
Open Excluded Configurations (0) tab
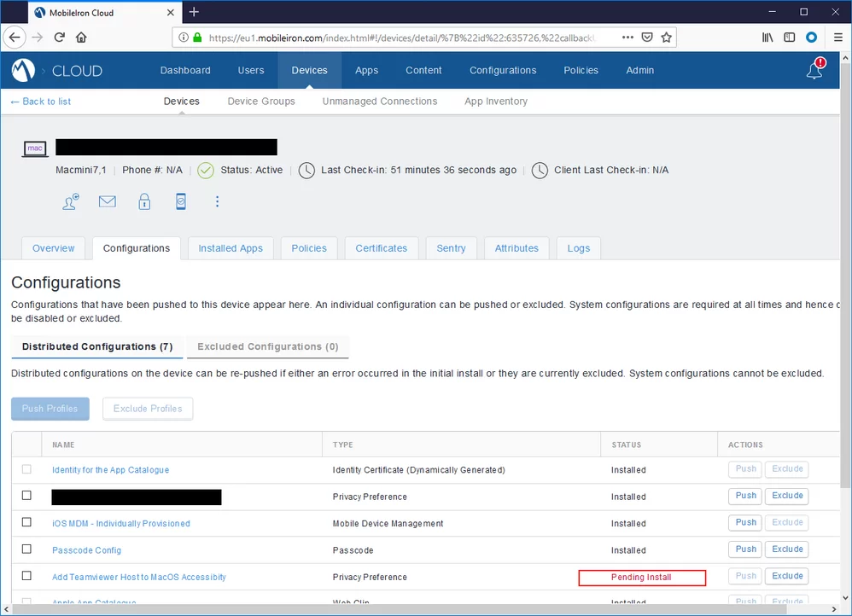267,346
